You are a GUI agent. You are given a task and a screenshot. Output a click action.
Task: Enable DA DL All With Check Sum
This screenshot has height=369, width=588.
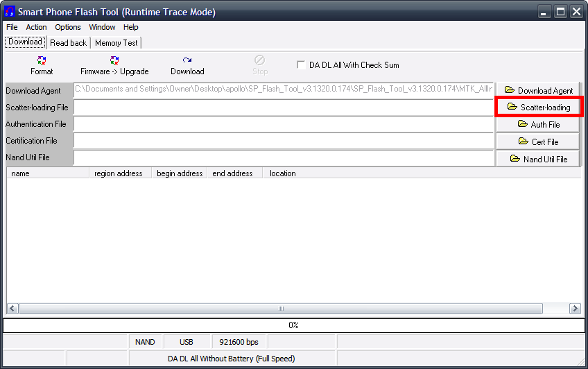click(x=301, y=65)
